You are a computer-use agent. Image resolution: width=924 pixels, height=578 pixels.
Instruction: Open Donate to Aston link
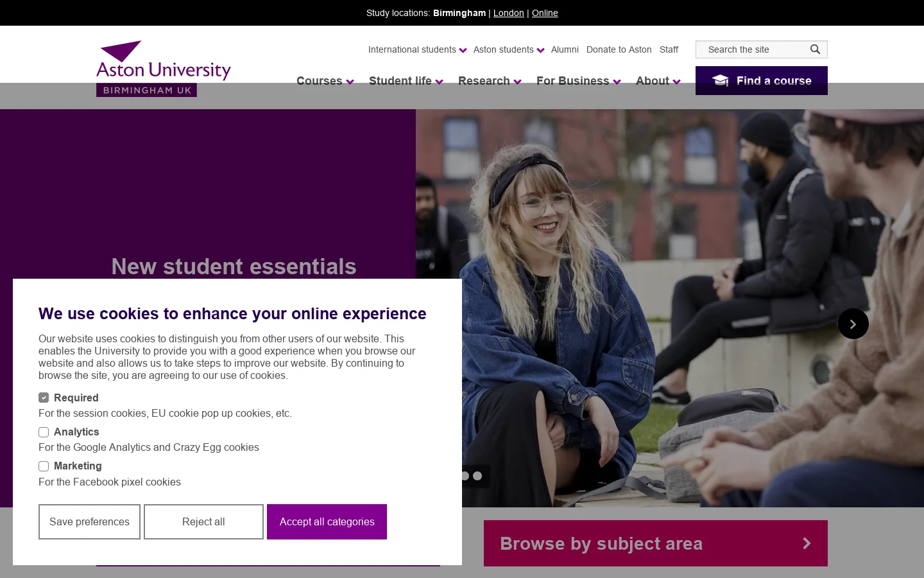coord(619,49)
